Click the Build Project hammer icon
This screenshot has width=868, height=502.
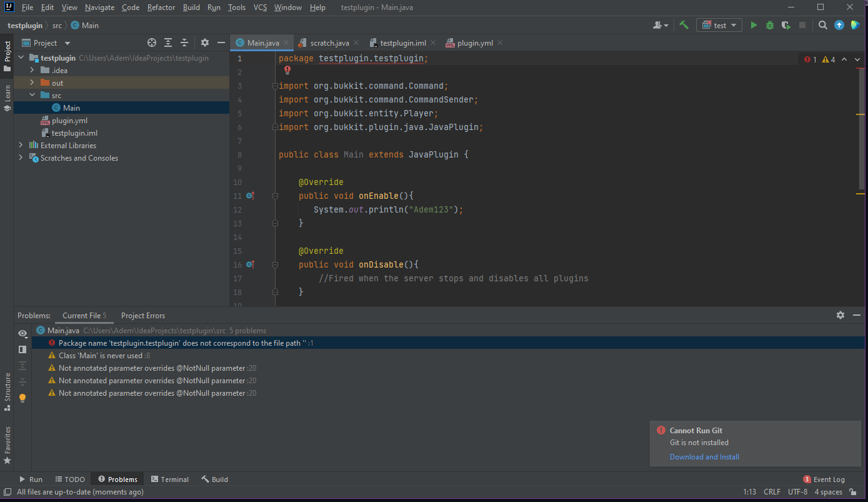tap(684, 25)
